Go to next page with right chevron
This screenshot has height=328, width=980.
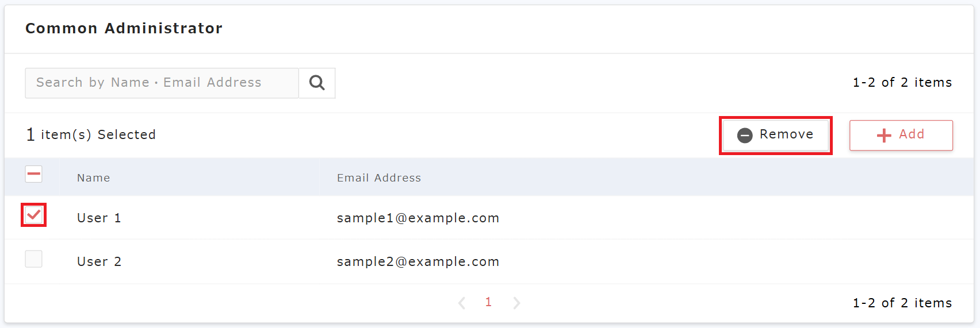pyautogui.click(x=516, y=303)
